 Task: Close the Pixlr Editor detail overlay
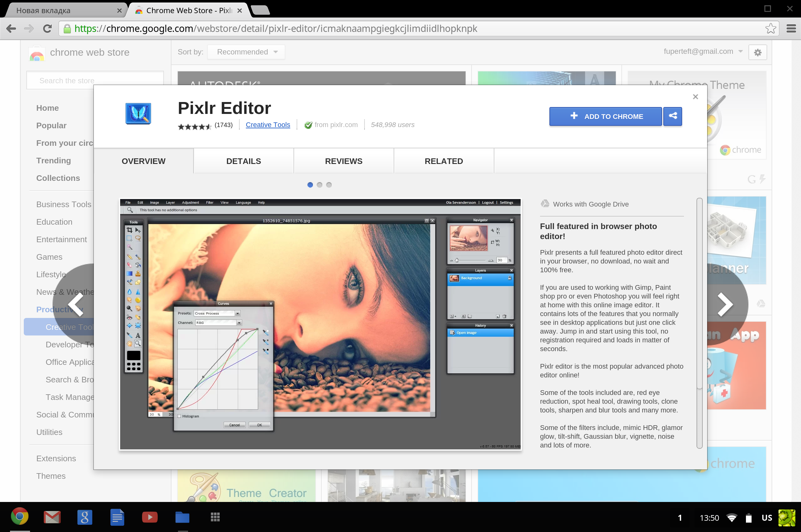click(x=695, y=97)
